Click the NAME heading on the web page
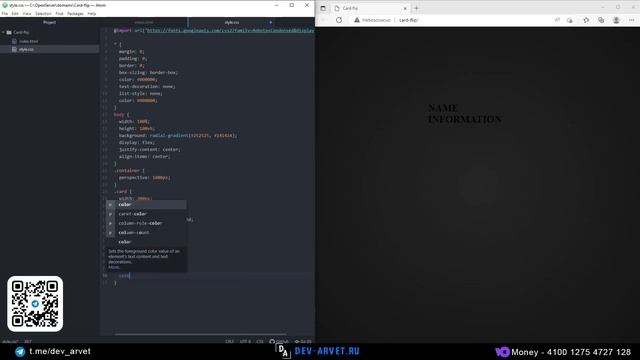 (x=443, y=108)
